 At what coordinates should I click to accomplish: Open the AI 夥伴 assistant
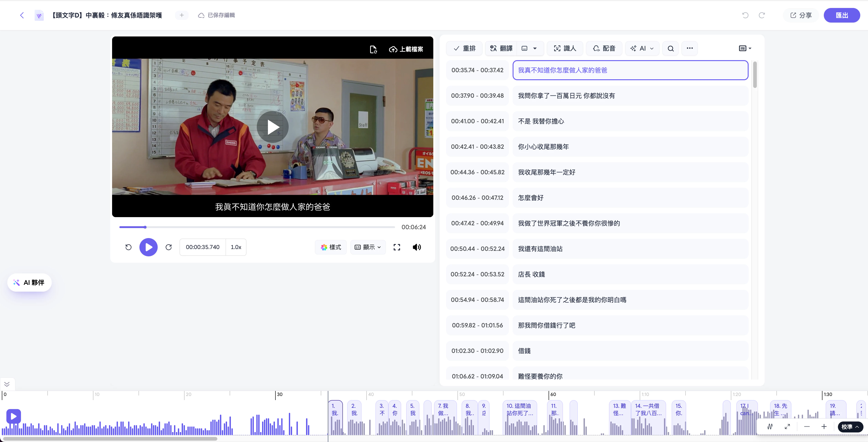tap(29, 282)
